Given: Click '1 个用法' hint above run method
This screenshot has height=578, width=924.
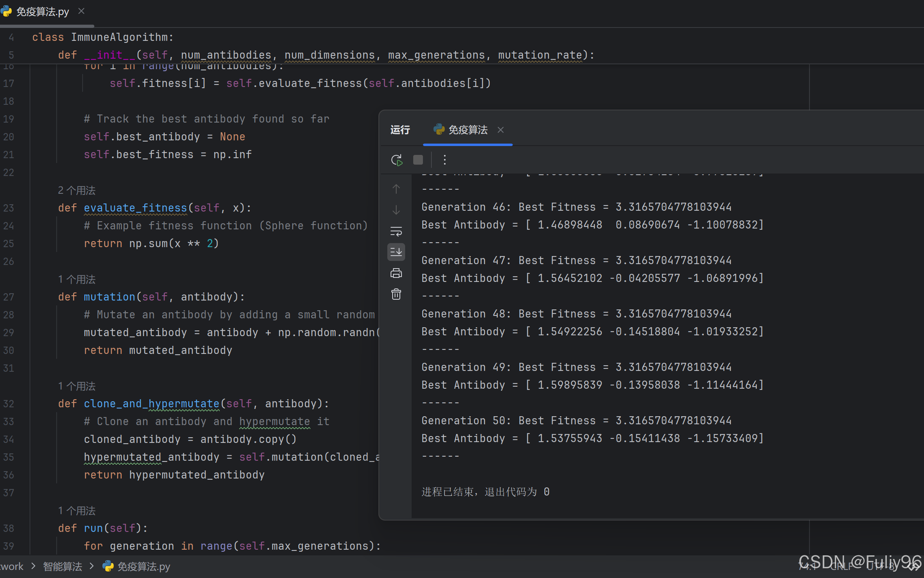Looking at the screenshot, I should [77, 510].
